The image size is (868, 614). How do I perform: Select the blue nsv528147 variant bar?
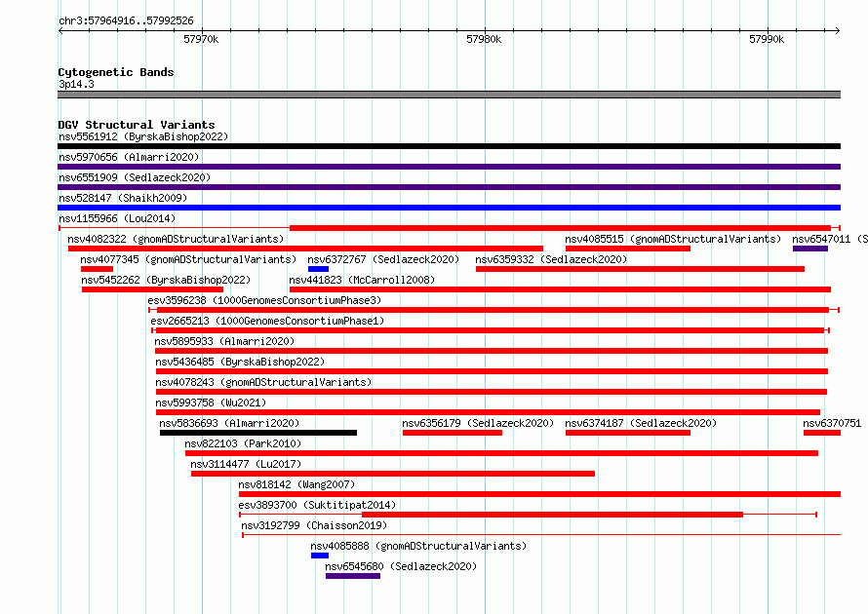(449, 208)
